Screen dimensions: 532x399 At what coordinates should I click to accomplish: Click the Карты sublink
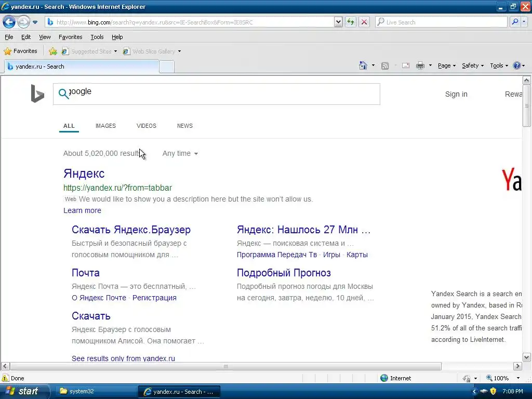coord(357,255)
